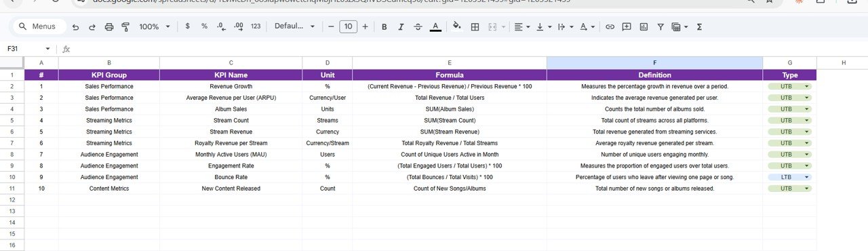Select 'Stream Revenue' KPI name cell
Viewport: 868px width, 251px height.
(231, 132)
